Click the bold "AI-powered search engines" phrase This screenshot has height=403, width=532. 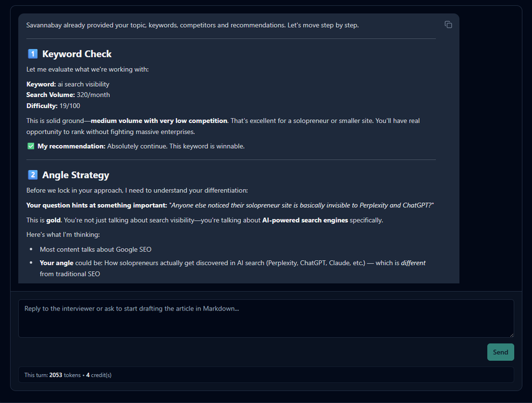coord(305,220)
